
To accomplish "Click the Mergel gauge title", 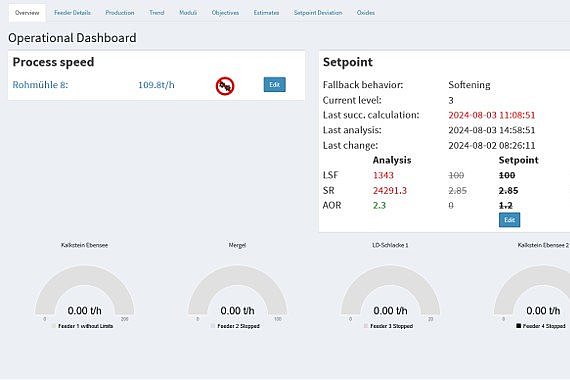I will click(x=237, y=245).
